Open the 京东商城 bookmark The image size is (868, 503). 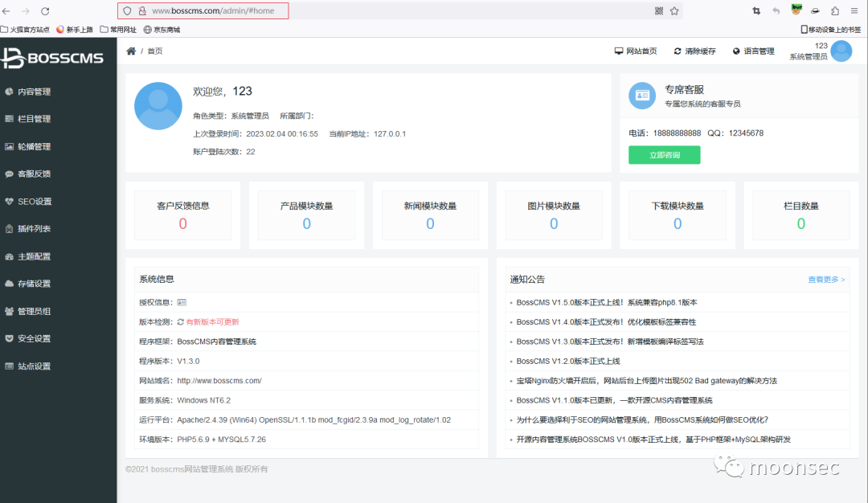162,29
